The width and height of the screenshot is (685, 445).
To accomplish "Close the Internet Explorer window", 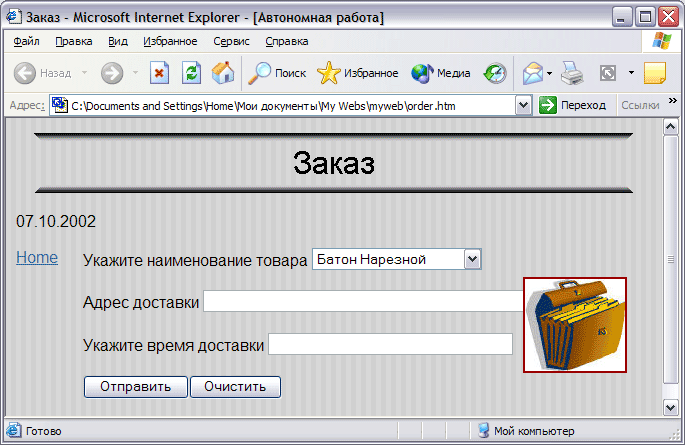I will click(668, 17).
